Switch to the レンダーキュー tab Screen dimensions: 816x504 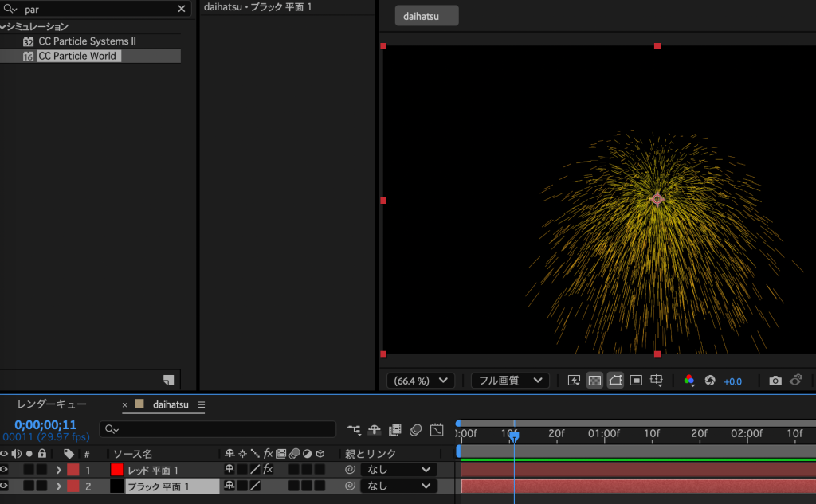52,404
